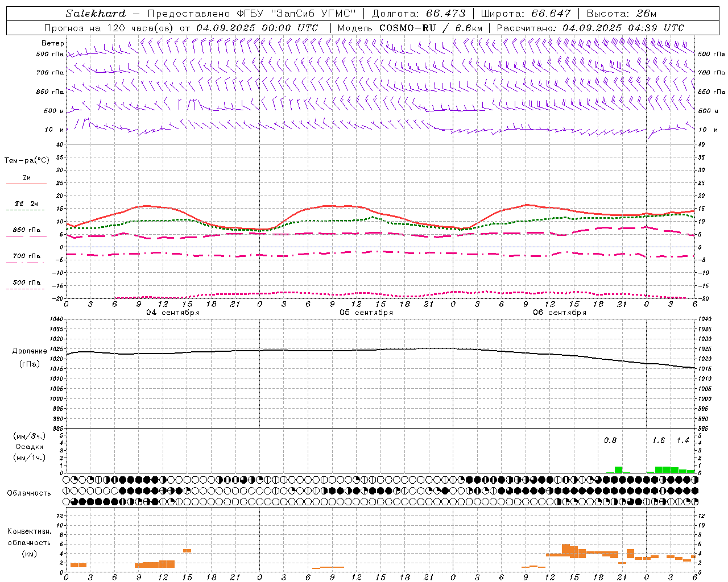Click the 04 сентября date label
Viewport: 728px width, 582px height.
click(173, 313)
